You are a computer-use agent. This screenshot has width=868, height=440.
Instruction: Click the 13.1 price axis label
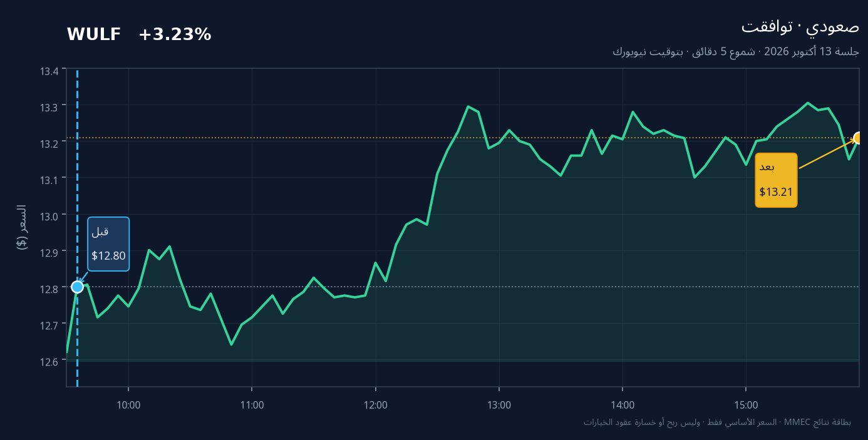click(x=49, y=180)
